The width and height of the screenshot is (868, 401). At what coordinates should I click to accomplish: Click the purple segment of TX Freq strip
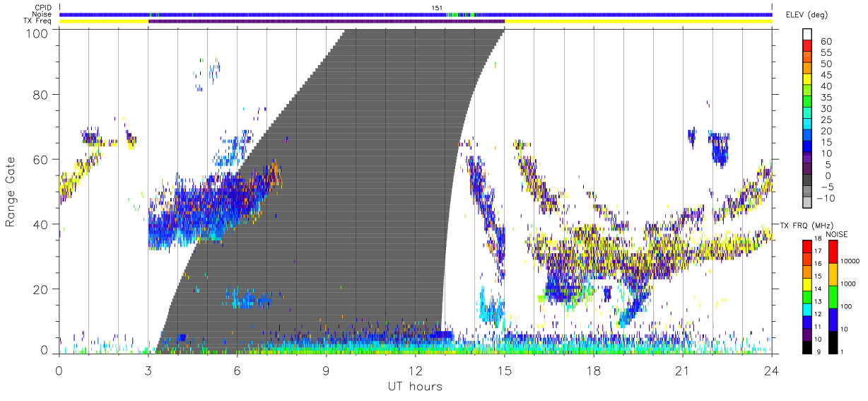click(x=326, y=21)
